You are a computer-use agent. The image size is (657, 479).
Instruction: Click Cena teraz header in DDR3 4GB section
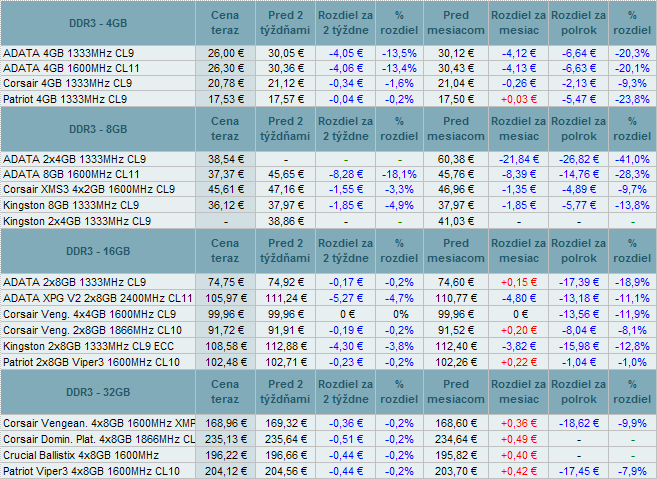pyautogui.click(x=225, y=23)
